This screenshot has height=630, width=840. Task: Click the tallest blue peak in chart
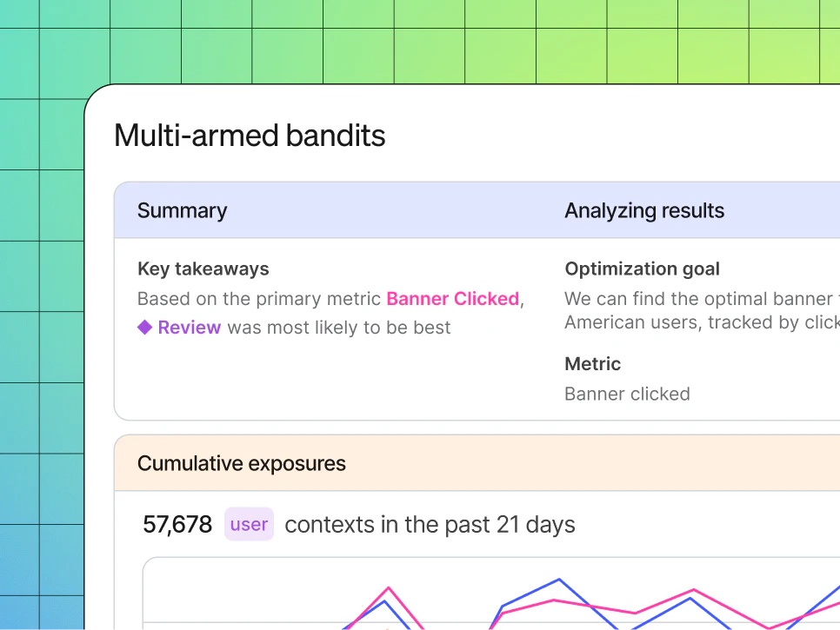coord(559,580)
